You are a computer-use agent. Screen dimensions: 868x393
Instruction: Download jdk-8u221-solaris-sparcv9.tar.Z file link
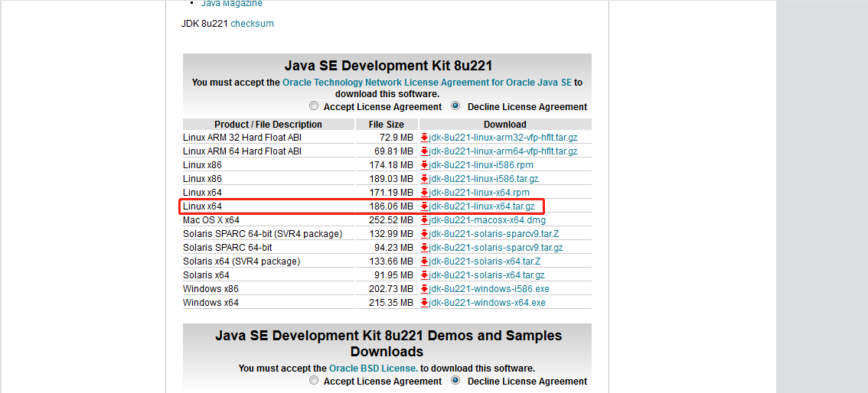click(494, 235)
